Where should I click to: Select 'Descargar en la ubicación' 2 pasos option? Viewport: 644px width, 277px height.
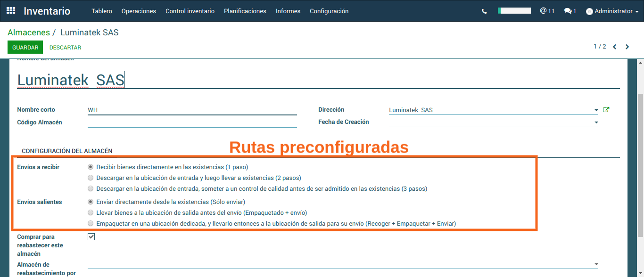click(x=91, y=178)
